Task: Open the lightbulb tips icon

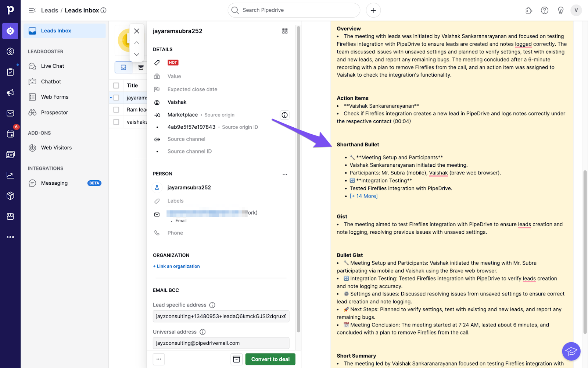Action: 561,10
